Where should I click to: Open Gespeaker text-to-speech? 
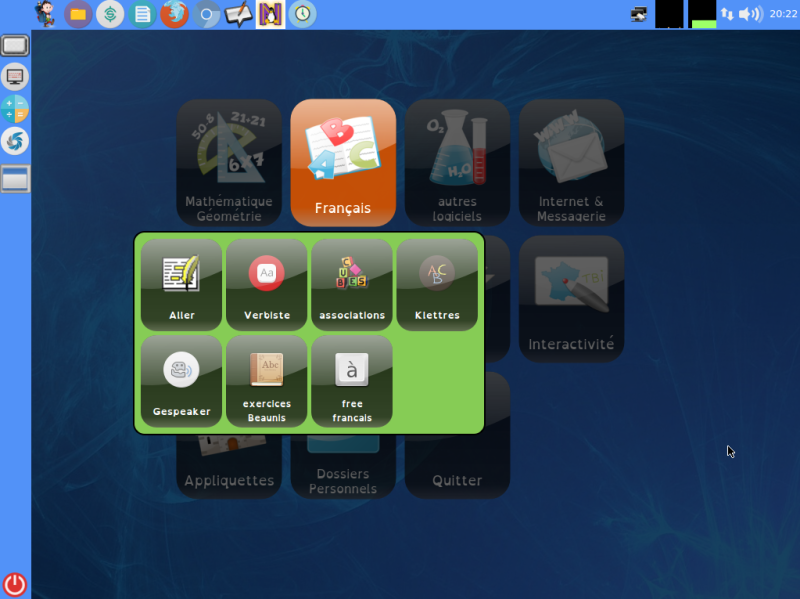tap(182, 381)
